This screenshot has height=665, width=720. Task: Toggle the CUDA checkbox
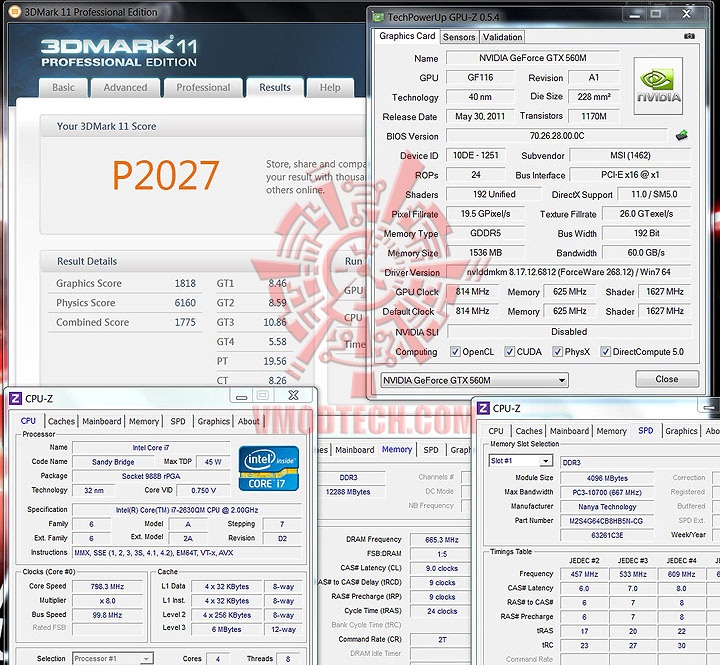[510, 352]
